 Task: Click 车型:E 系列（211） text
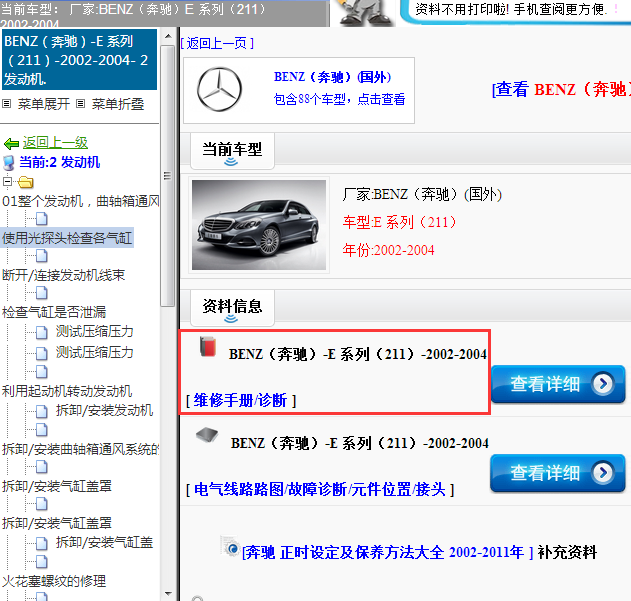click(400, 222)
